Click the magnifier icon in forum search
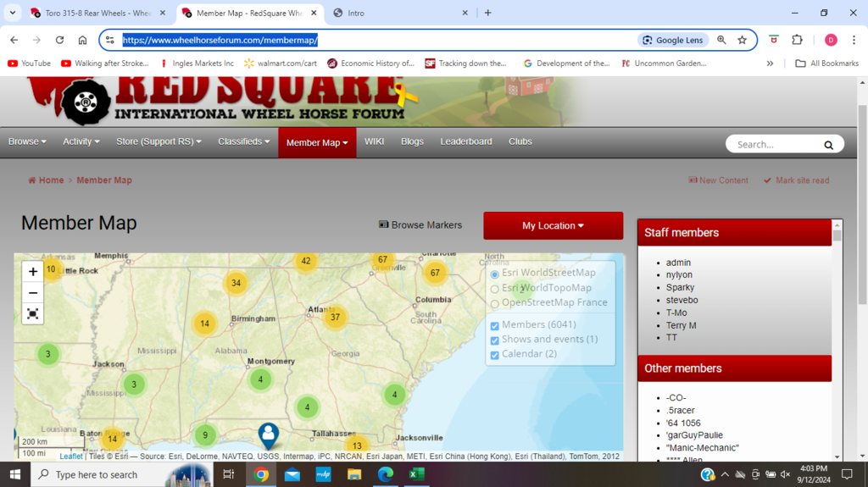The height and width of the screenshot is (487, 868). [x=828, y=145]
